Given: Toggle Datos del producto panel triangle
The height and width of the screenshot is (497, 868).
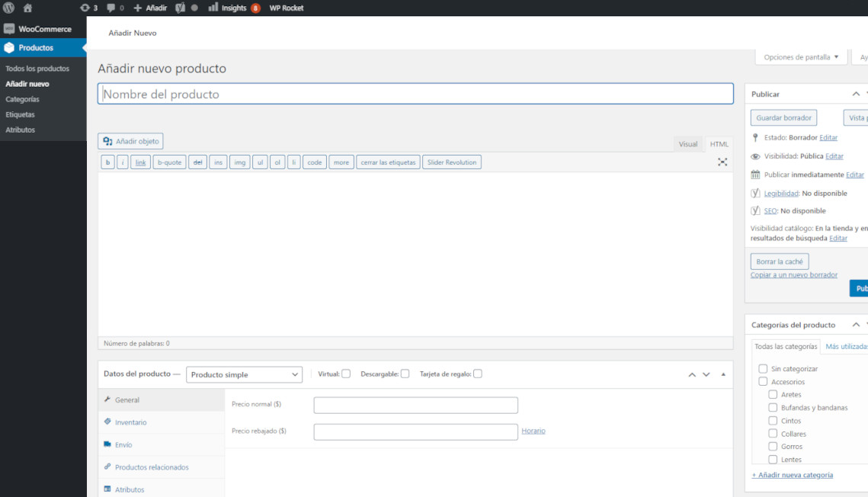Looking at the screenshot, I should [723, 375].
